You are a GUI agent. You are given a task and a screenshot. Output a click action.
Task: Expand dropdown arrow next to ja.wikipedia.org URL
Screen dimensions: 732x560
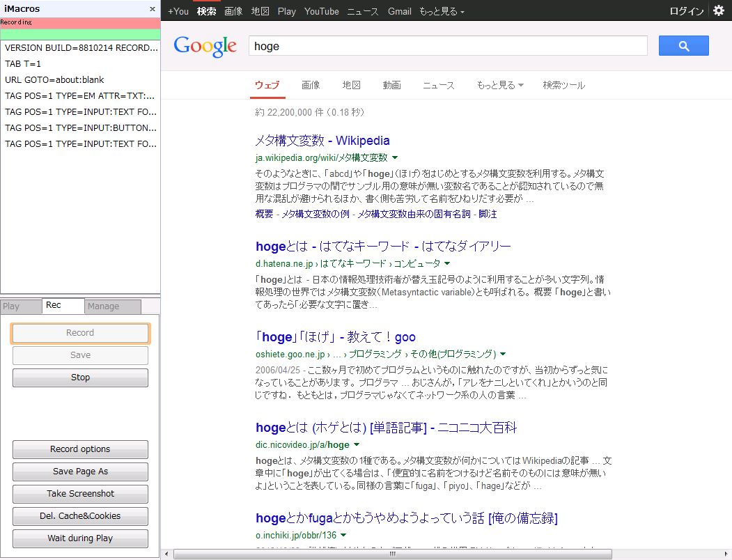pyautogui.click(x=395, y=157)
